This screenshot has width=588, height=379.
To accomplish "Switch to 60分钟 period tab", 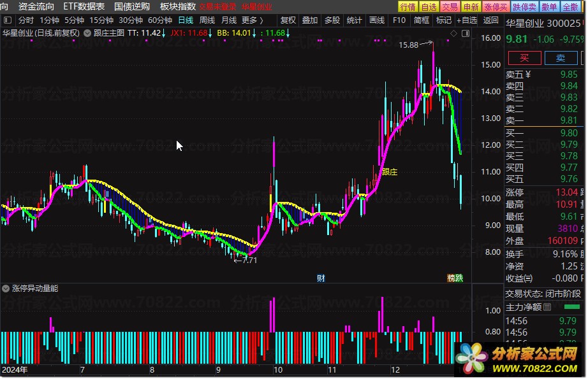I will tap(159, 20).
